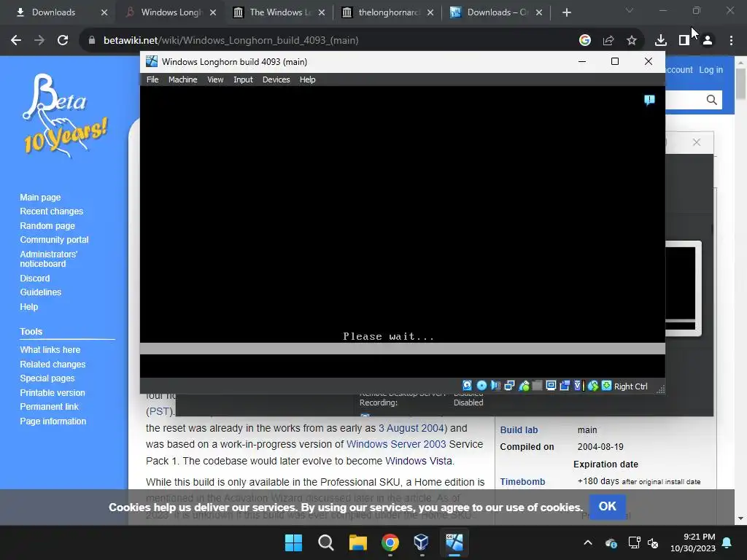Screen dimensions: 747x560
Task: Click the BetaWiki search magnifier icon
Action: [712, 100]
